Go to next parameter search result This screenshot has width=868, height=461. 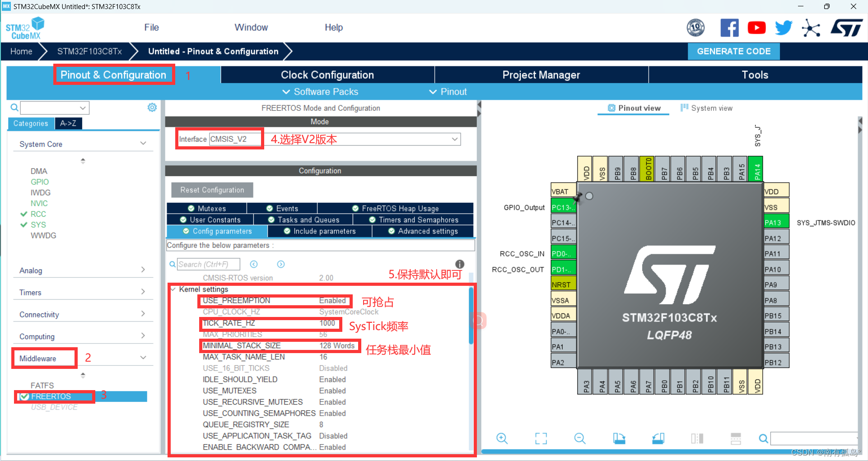click(281, 264)
